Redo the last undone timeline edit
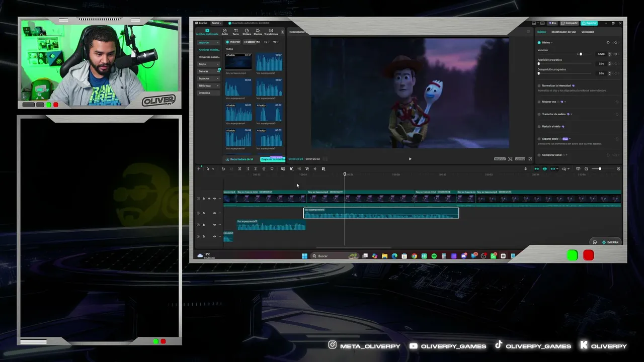 tap(231, 169)
